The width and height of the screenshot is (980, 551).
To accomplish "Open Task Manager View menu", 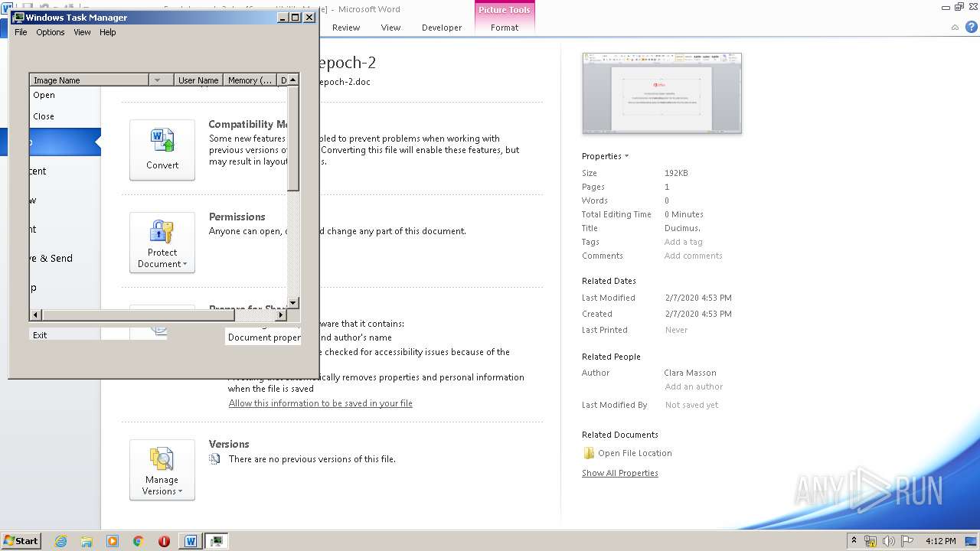I will (x=82, y=32).
